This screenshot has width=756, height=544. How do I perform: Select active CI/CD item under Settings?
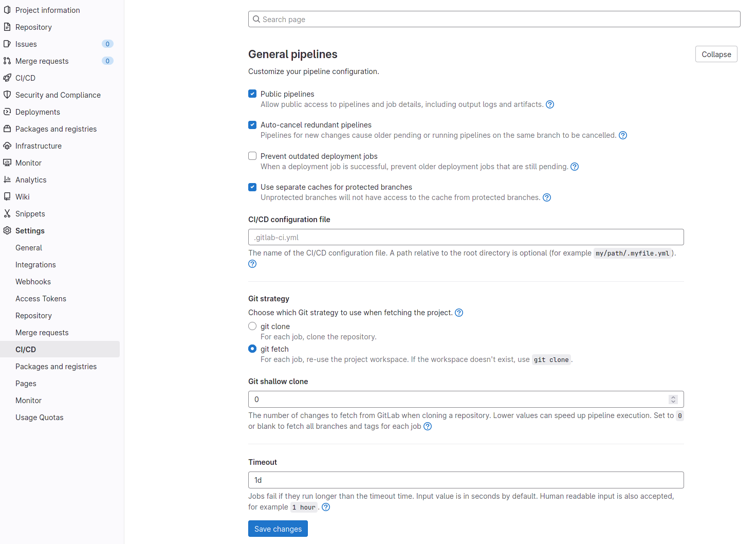coord(60,349)
